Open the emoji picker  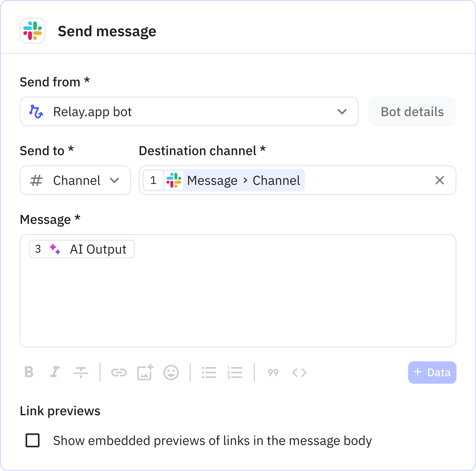pos(171,372)
